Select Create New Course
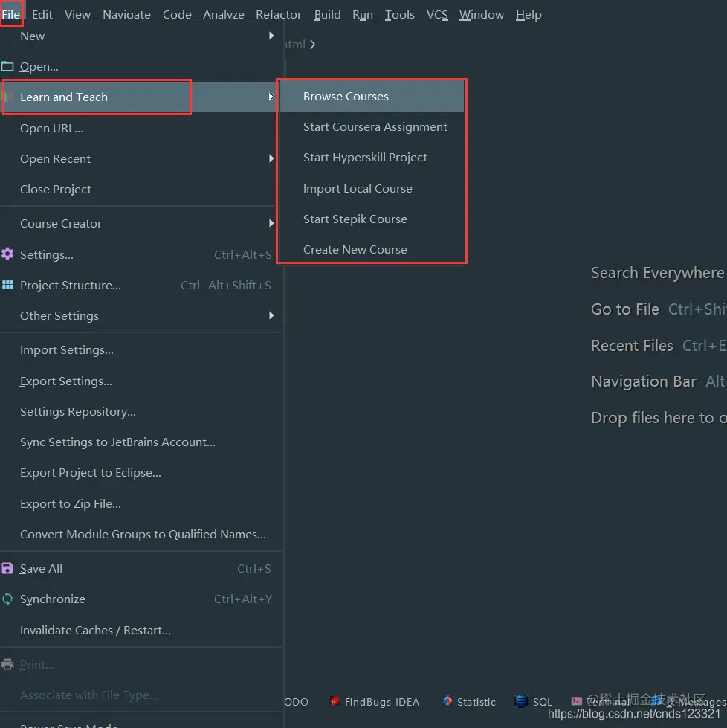The width and height of the screenshot is (727, 728). point(372,249)
